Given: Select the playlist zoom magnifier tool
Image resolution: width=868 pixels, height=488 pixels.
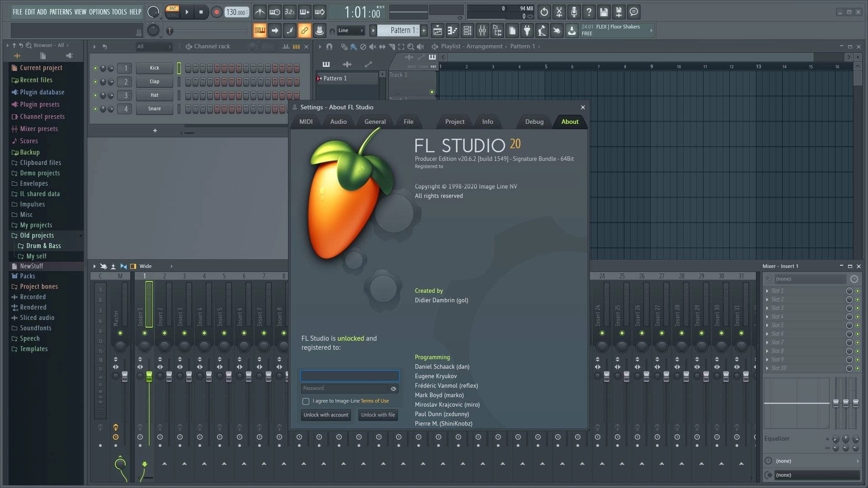Looking at the screenshot, I should point(410,47).
